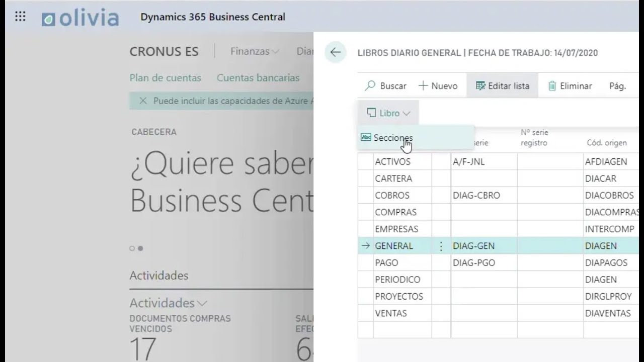This screenshot has height=362, width=644.
Task: Click Eliminar trash action
Action: click(x=570, y=86)
